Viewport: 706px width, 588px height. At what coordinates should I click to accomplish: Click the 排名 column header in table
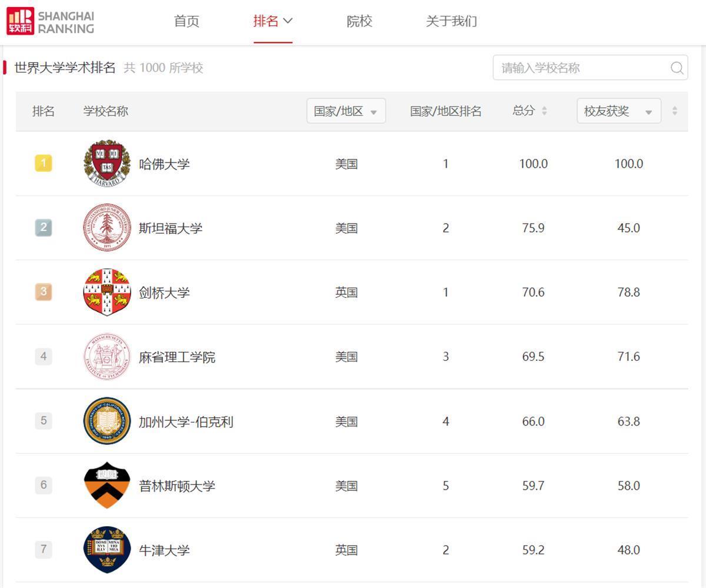click(44, 111)
